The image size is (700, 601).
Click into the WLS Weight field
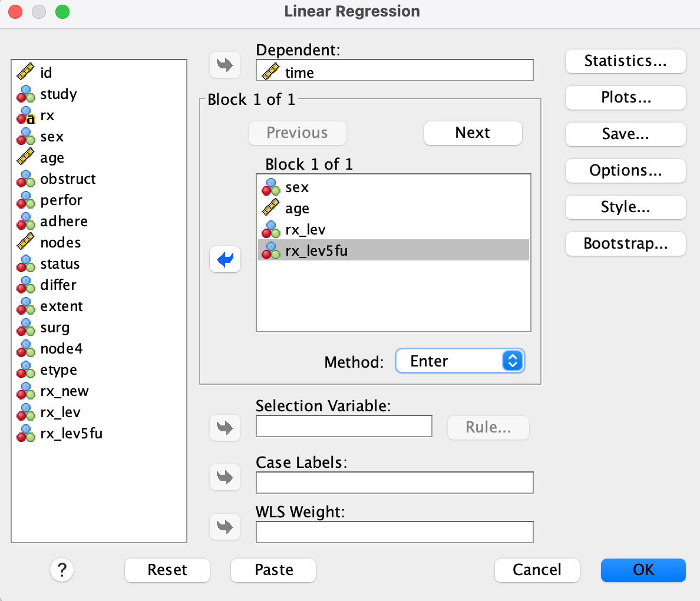(394, 532)
